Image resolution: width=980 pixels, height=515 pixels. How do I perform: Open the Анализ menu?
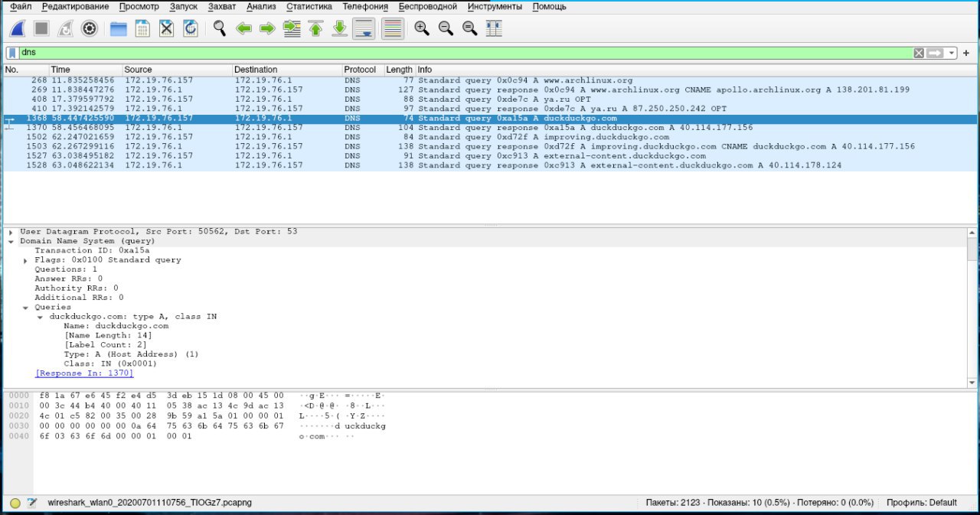260,7
